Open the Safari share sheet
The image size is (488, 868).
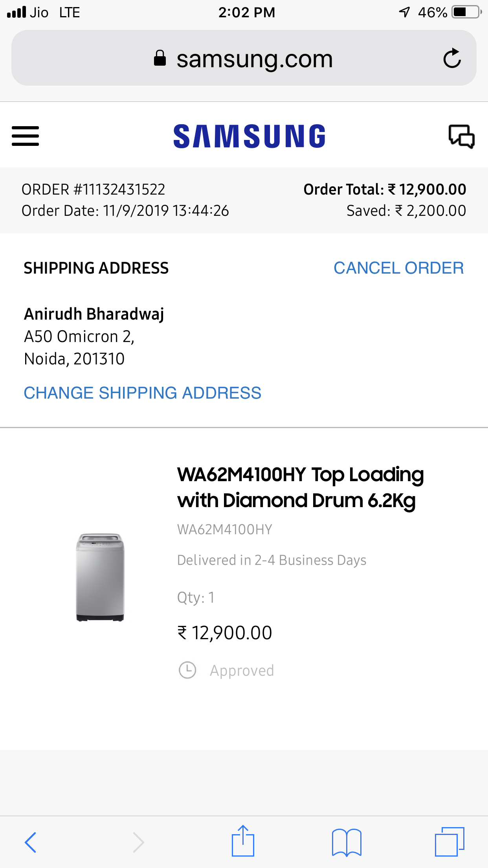[x=243, y=841]
